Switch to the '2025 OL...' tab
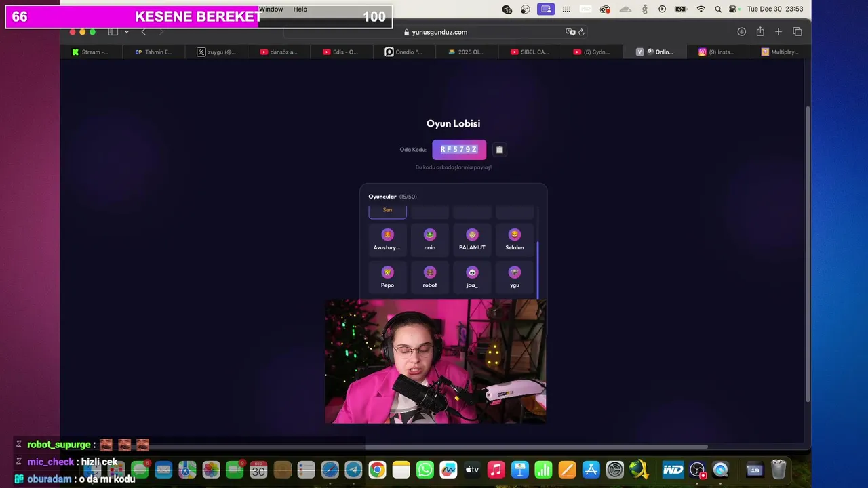This screenshot has height=488, width=868. click(467, 52)
